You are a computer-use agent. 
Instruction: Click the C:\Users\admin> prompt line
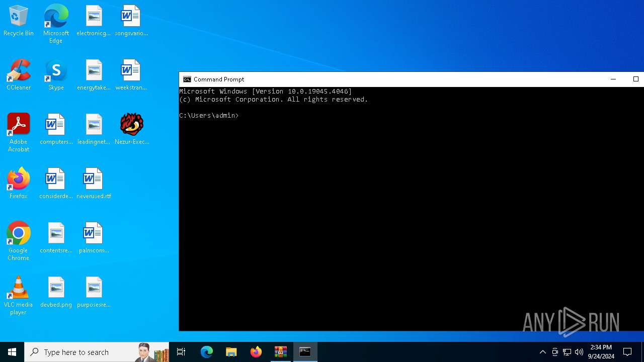[209, 116]
